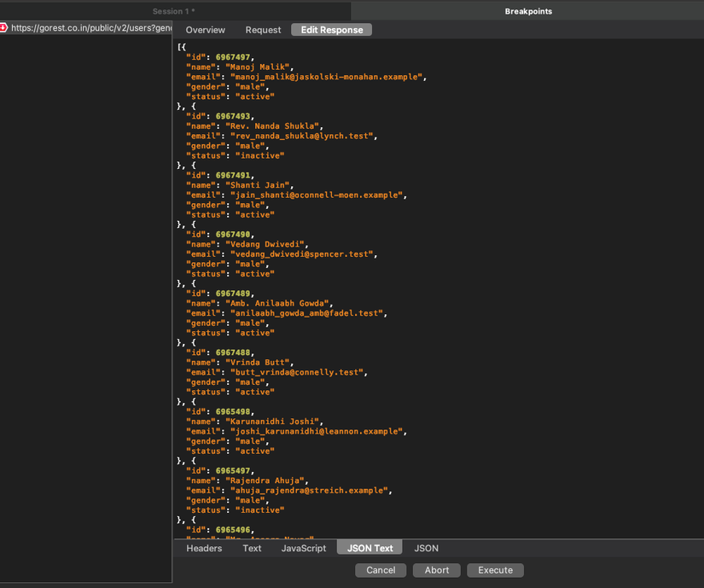Click the inactive status of Rev. Nanda Shukla

pos(259,154)
